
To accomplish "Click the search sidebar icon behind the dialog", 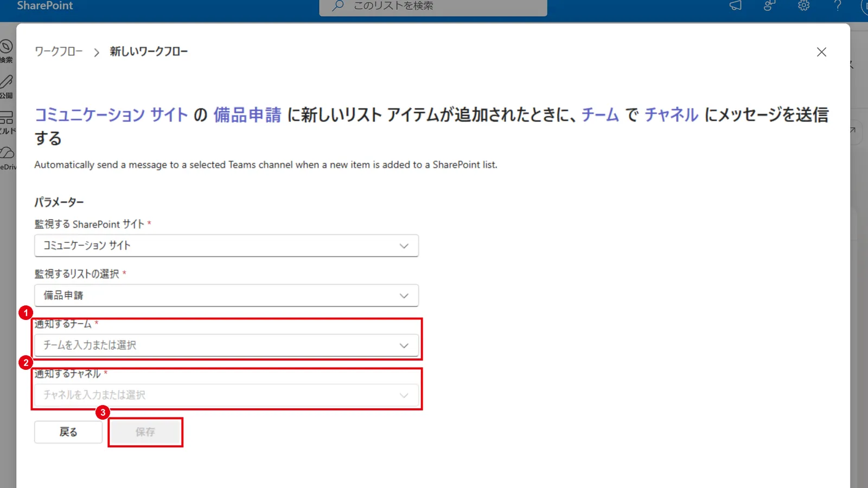I will (7, 47).
